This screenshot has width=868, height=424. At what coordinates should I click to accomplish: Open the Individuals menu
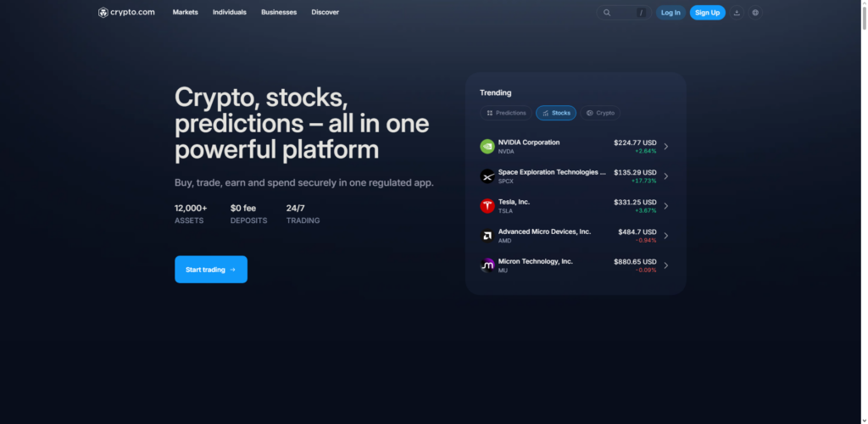coord(229,12)
